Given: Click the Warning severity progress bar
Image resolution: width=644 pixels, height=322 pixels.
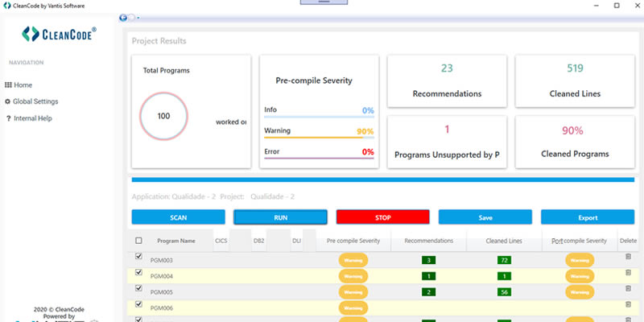Looking at the screenshot, I should click(x=319, y=138).
